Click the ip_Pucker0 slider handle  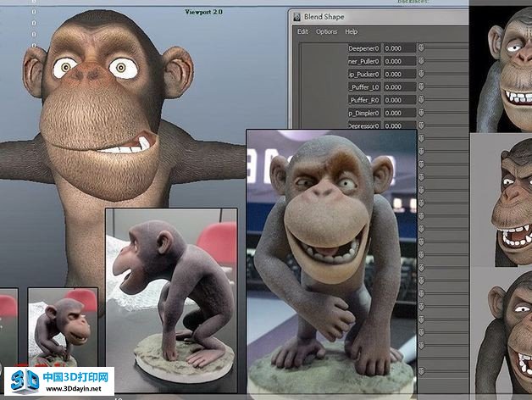[421, 74]
